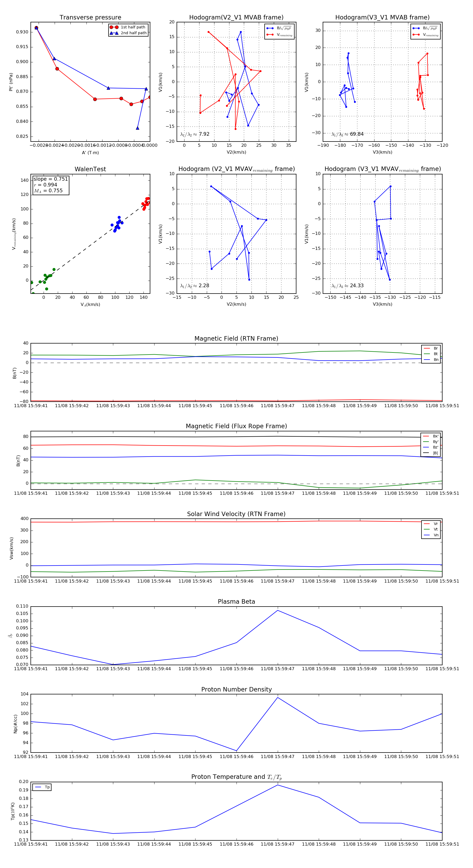The width and height of the screenshot is (473, 868).
Task: Click the 'Magnetic Field (RTN Frame)' title
Action: coord(236,339)
